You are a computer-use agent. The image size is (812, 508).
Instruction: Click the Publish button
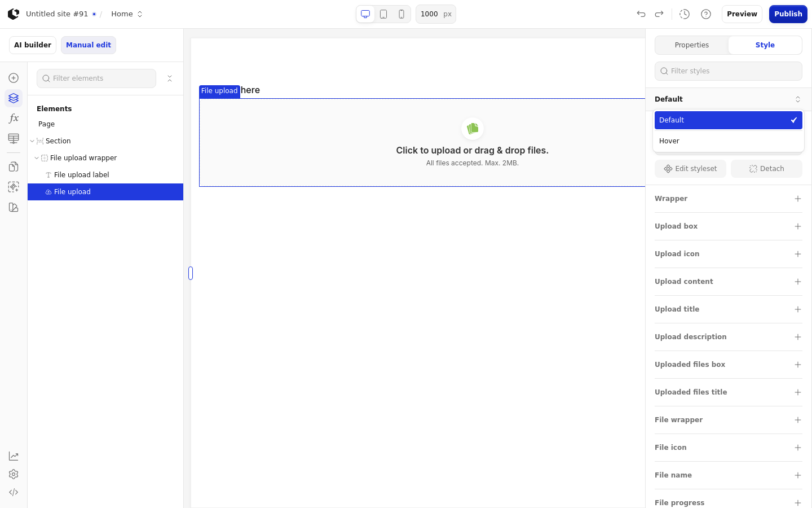[788, 14]
